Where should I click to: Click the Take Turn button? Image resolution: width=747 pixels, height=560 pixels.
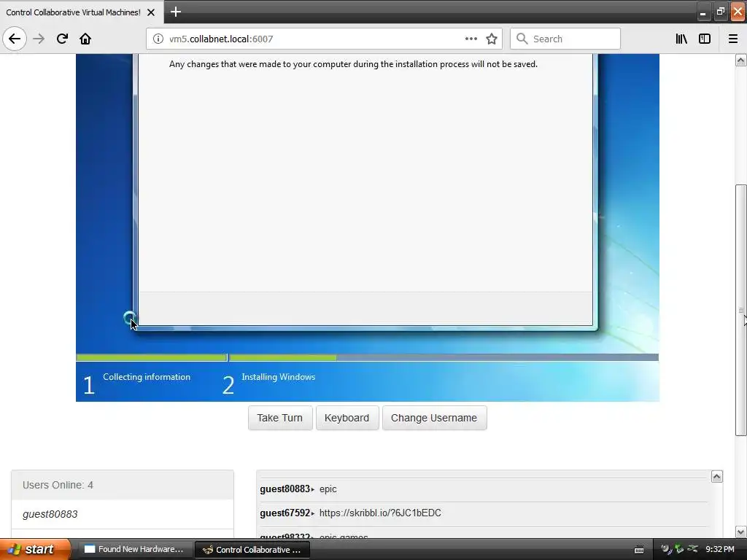(x=280, y=418)
